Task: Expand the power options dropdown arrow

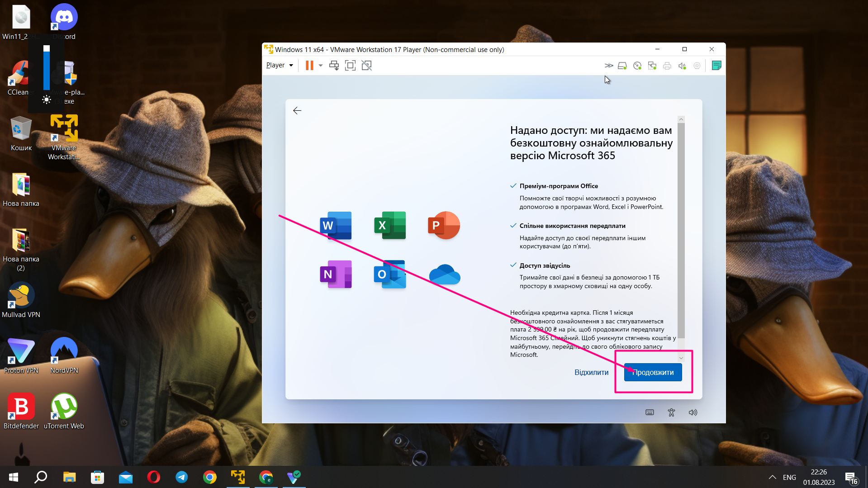Action: coord(321,66)
